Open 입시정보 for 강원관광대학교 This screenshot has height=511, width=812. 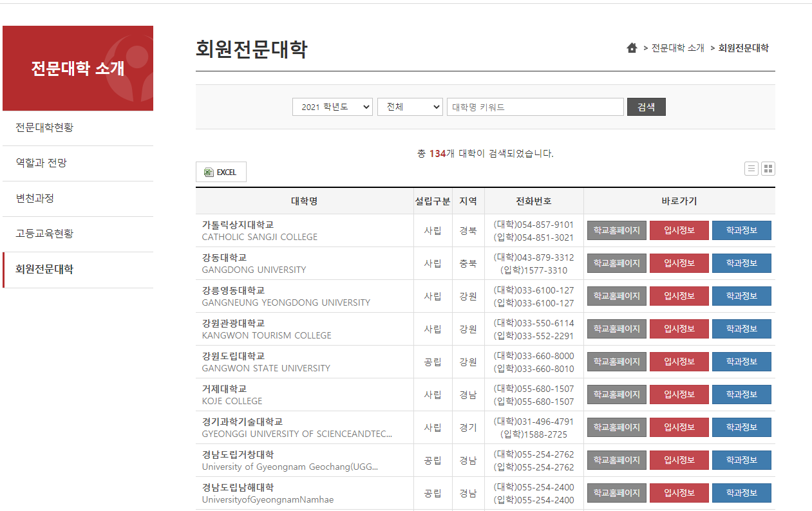pos(679,329)
